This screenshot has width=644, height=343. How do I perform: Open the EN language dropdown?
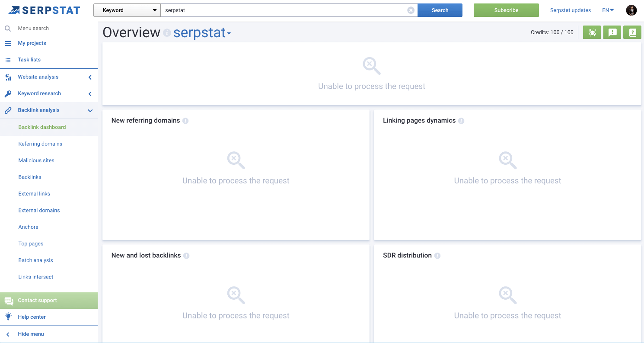click(x=608, y=10)
